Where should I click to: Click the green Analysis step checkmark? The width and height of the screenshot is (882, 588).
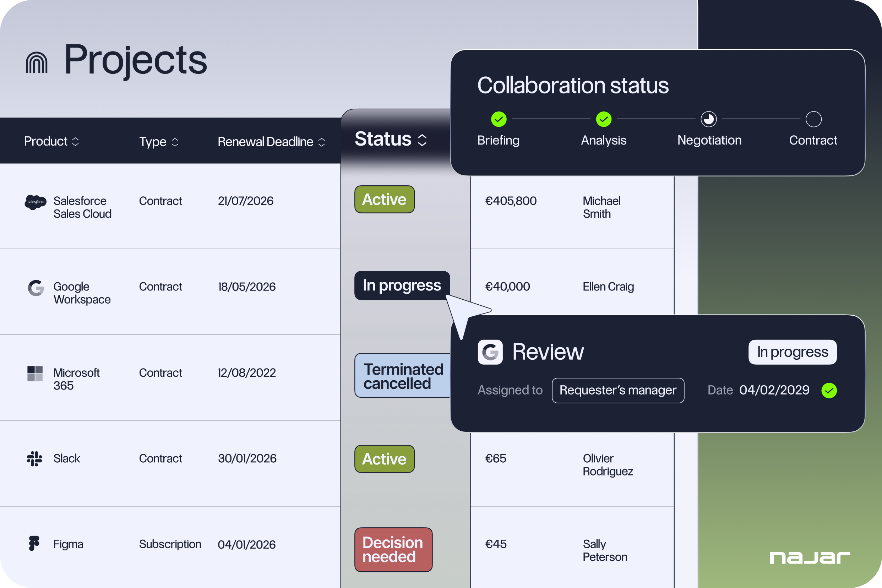(603, 119)
